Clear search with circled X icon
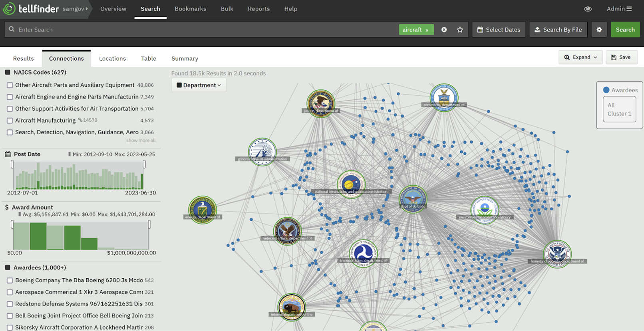Image resolution: width=644 pixels, height=331 pixels. [444, 30]
